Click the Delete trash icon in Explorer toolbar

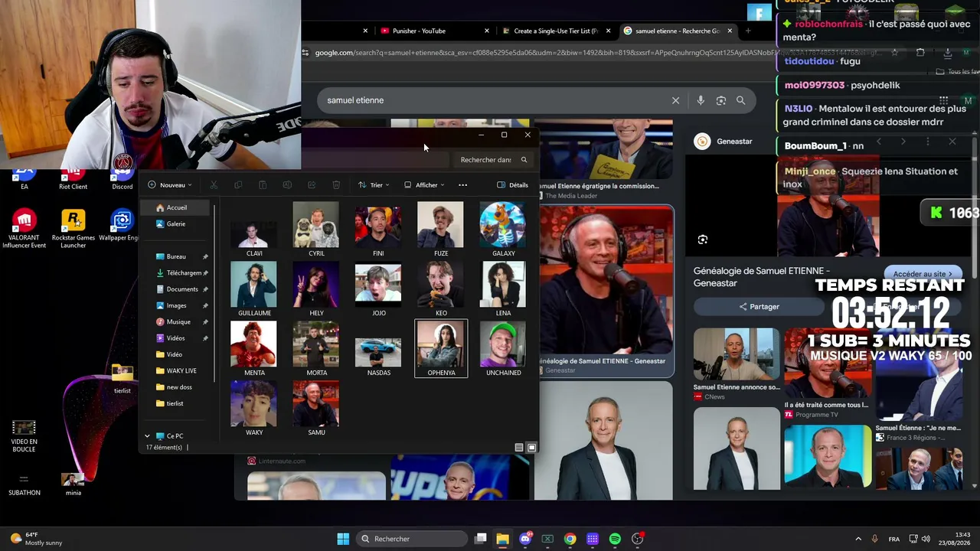336,185
